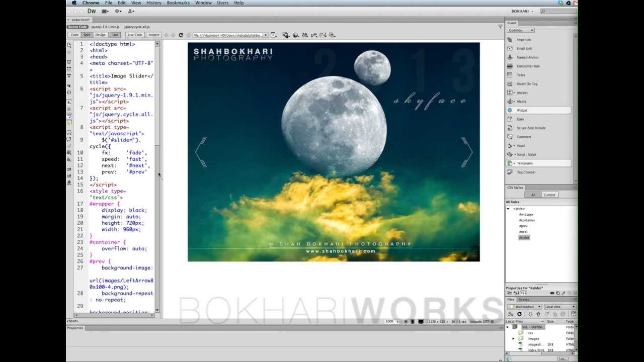Click the Widget insert item
This screenshot has width=644, height=362.
[x=539, y=110]
